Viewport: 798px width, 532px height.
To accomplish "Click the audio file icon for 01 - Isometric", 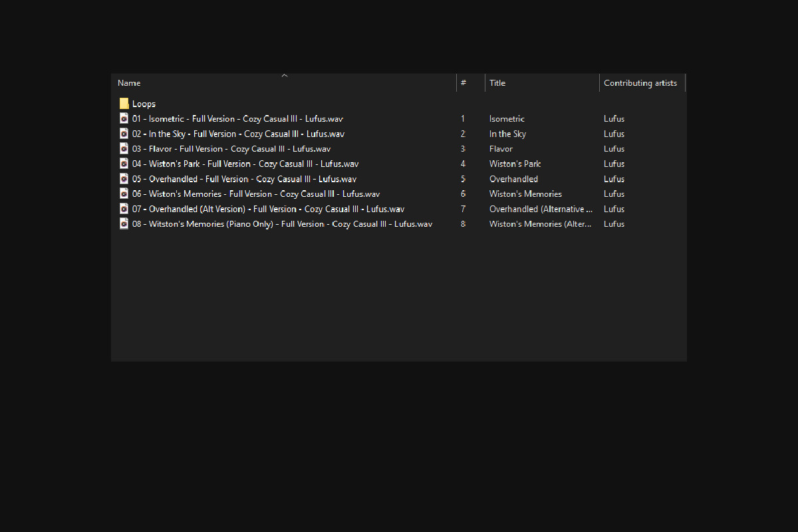I will click(124, 118).
